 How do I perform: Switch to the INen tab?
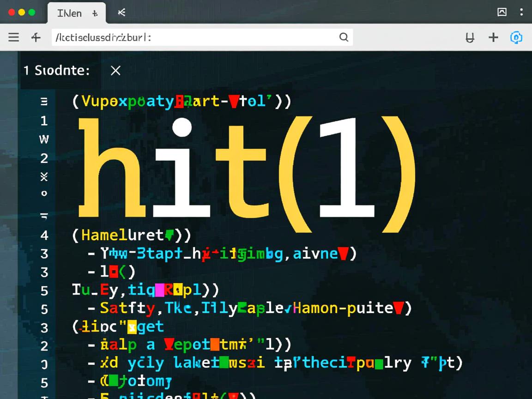tap(69, 13)
